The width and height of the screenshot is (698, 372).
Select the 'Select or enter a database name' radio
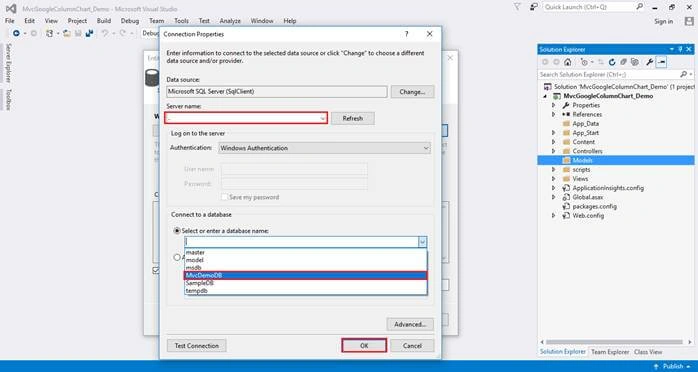click(x=177, y=231)
